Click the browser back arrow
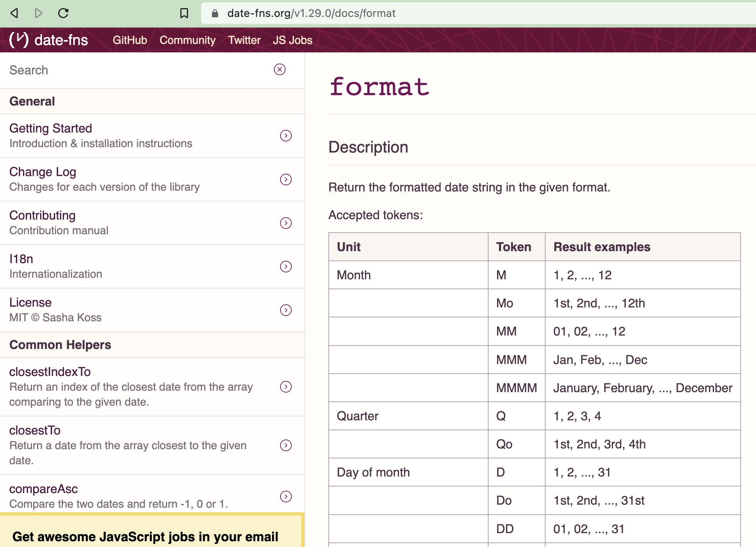 pyautogui.click(x=14, y=13)
